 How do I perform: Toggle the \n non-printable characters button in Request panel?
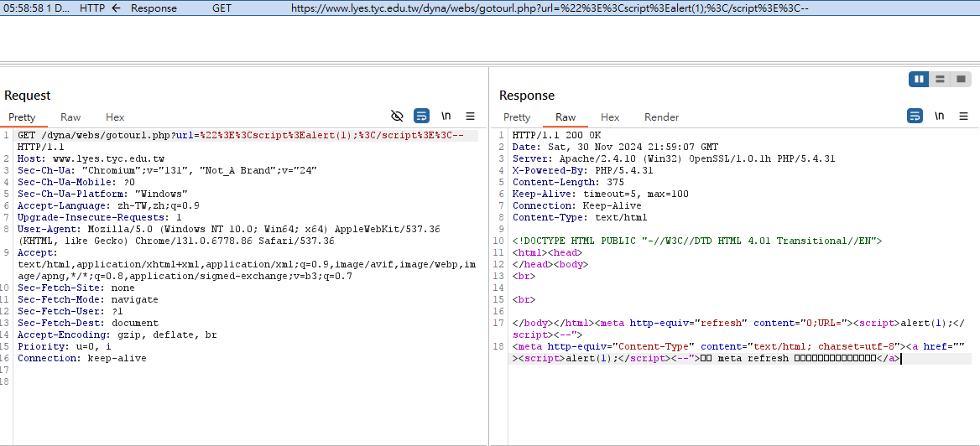coord(446,117)
